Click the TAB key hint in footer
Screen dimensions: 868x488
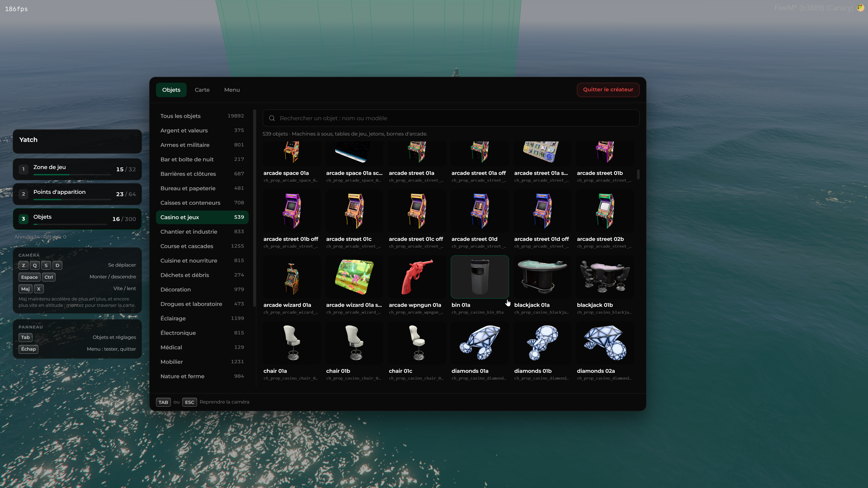coord(163,402)
